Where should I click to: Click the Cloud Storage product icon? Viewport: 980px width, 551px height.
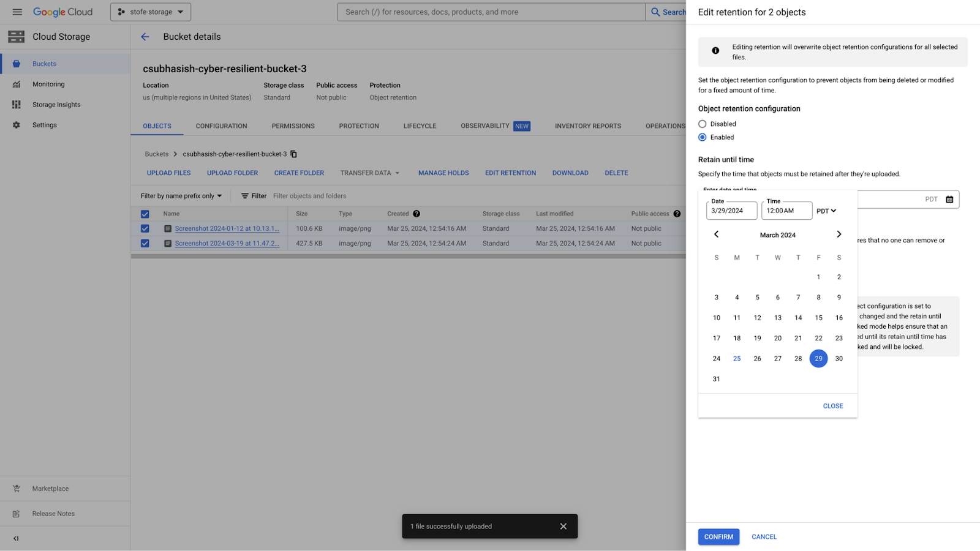[x=17, y=37]
